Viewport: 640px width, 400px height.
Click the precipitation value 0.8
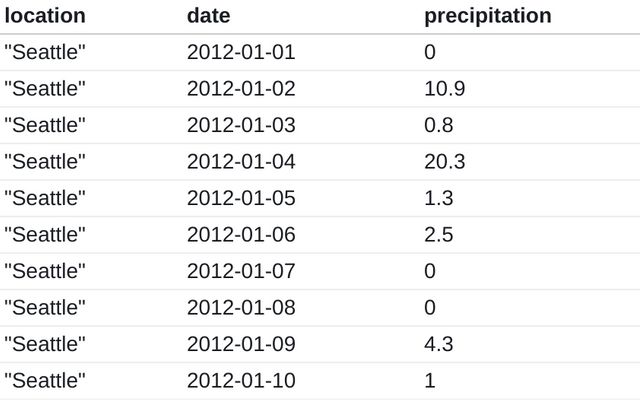pyautogui.click(x=438, y=125)
